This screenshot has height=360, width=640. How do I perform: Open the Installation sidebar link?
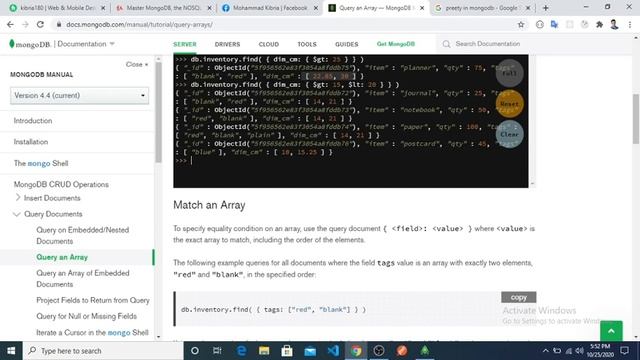click(x=31, y=142)
